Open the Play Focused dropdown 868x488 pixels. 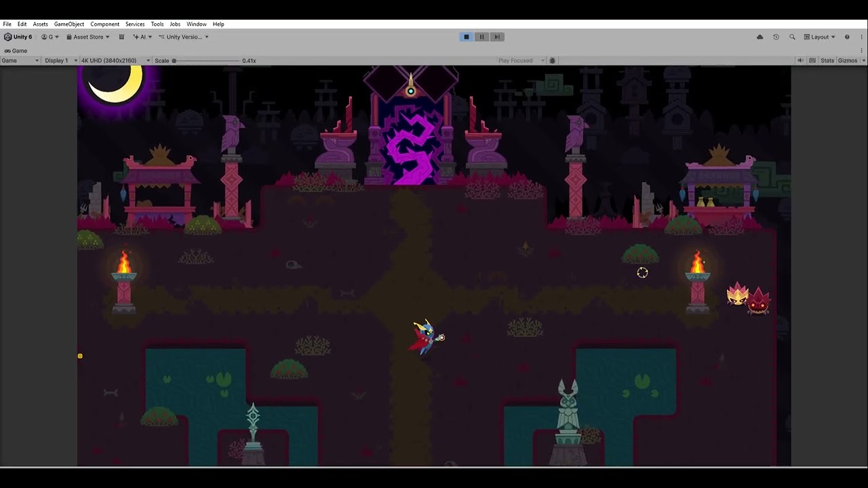coord(520,61)
